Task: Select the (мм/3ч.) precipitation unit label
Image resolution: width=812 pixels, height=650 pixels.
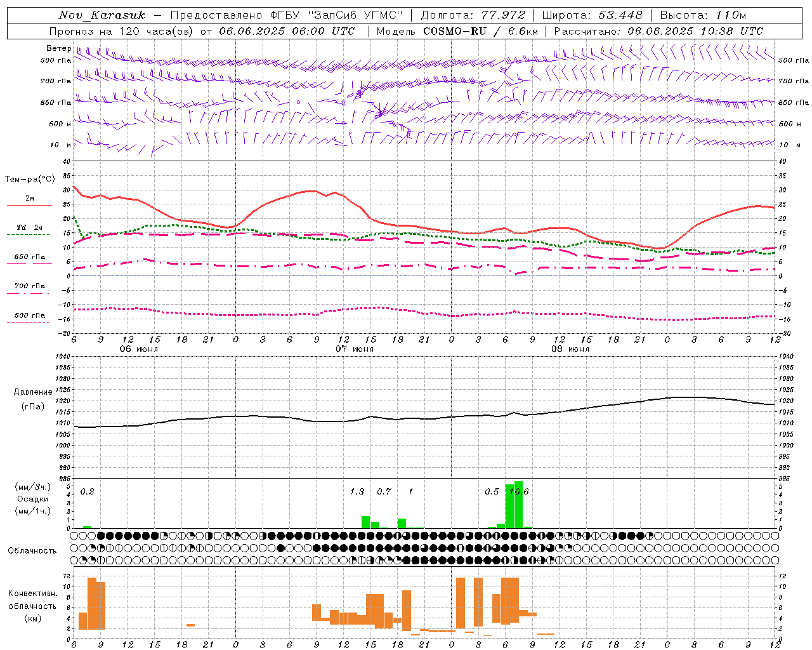Action: click(32, 487)
